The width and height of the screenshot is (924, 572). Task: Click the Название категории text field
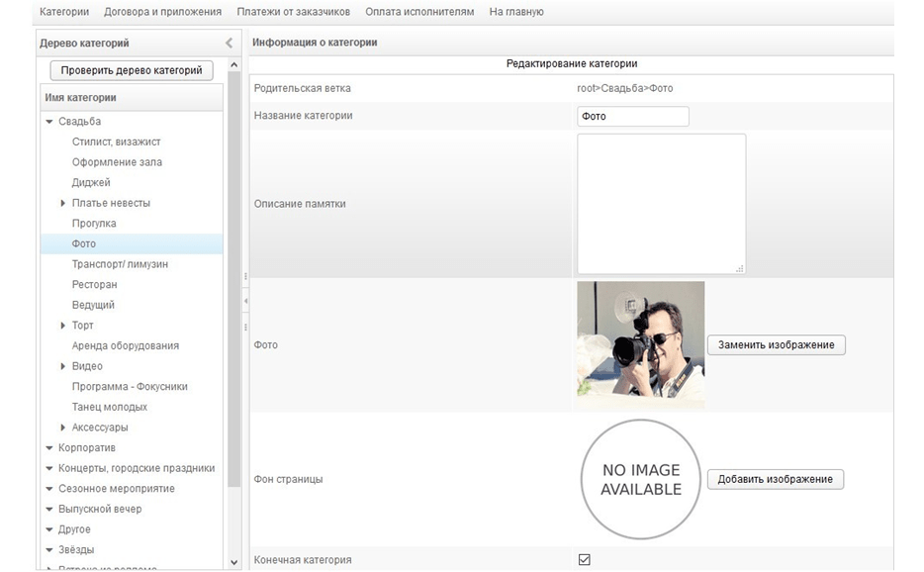(x=632, y=116)
